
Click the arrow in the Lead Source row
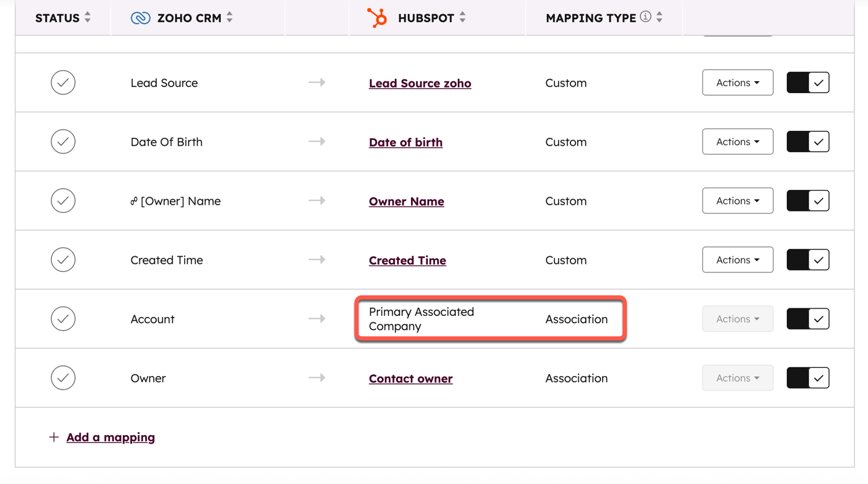(317, 83)
